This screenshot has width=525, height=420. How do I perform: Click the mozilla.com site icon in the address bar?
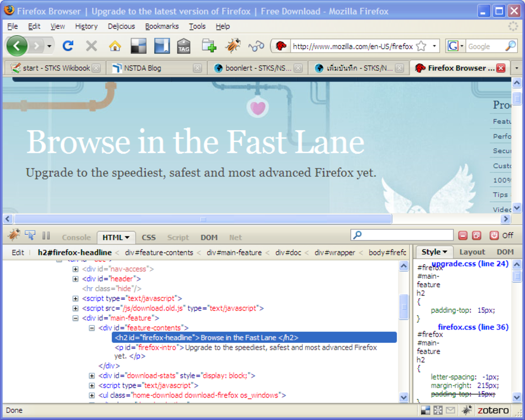[281, 46]
